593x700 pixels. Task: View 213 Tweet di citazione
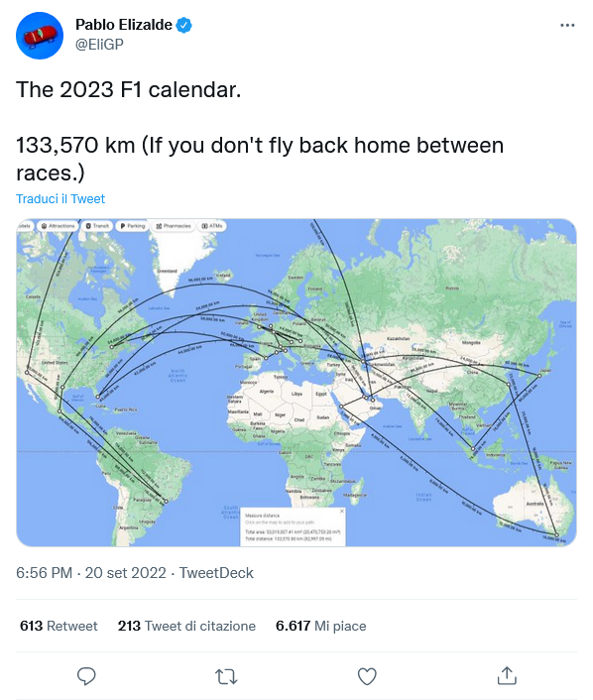click(x=186, y=626)
